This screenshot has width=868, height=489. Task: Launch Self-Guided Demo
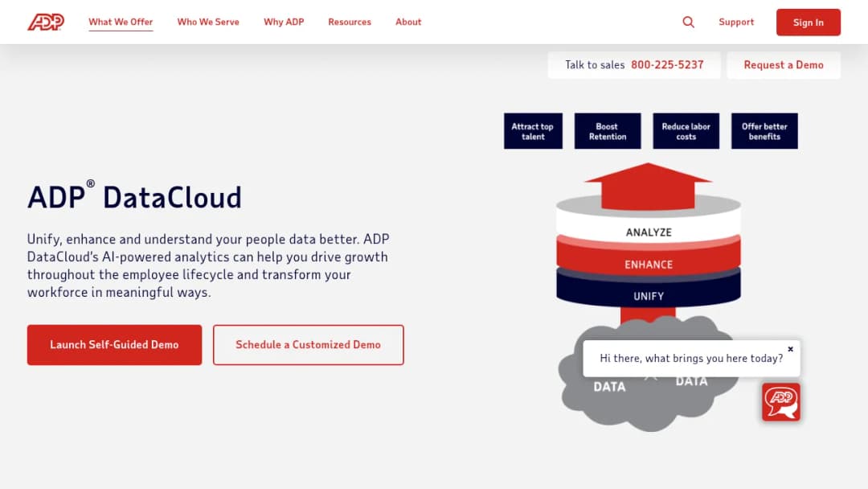pyautogui.click(x=115, y=344)
